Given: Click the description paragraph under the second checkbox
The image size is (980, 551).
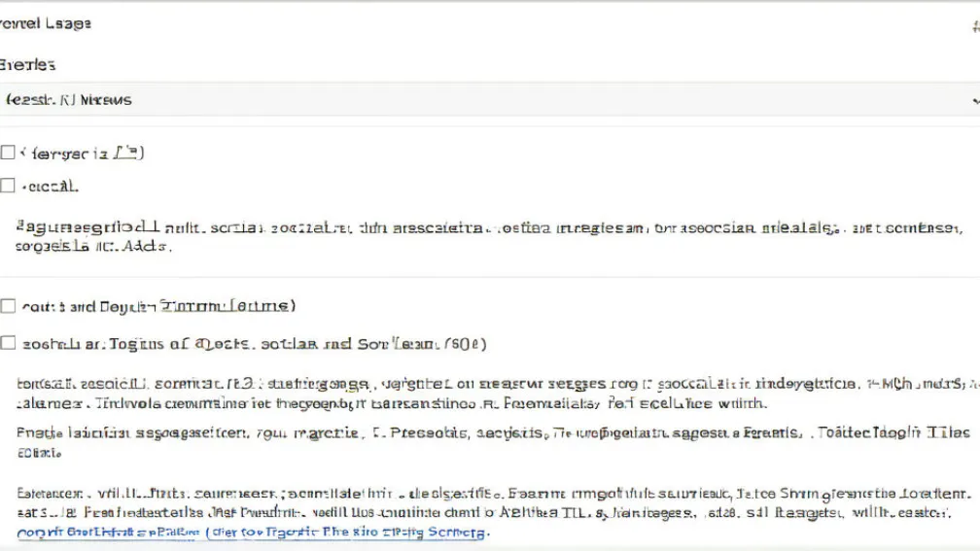Looking at the screenshot, I should 486,237.
